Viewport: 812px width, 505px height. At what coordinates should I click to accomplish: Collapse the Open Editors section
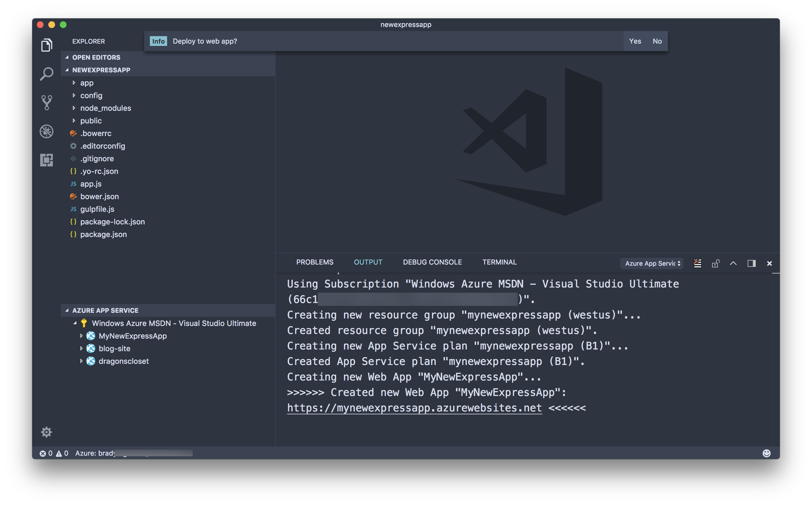(67, 57)
